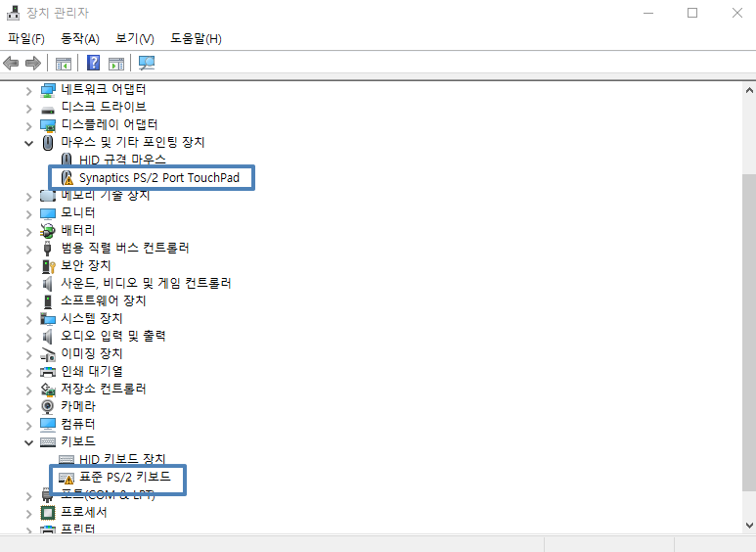Open the 도움말(H) menu
756x552 pixels.
pyautogui.click(x=196, y=38)
